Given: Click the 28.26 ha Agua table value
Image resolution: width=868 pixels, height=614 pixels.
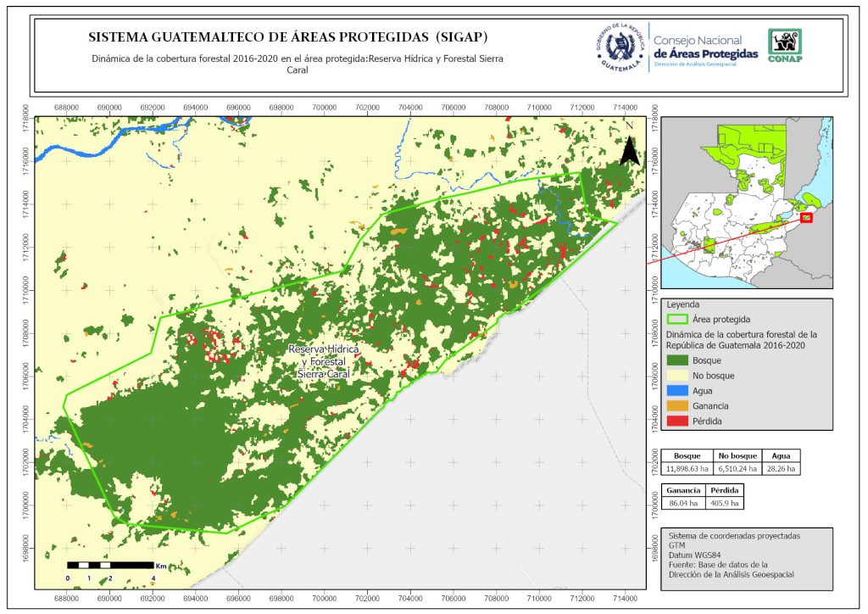Looking at the screenshot, I should click(781, 468).
